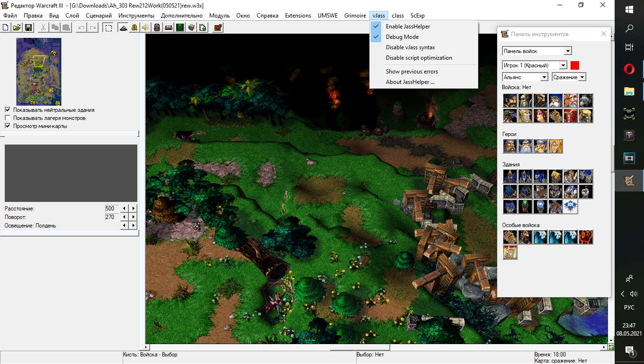
Task: Click the Расстояние value field 500
Action: pos(112,209)
